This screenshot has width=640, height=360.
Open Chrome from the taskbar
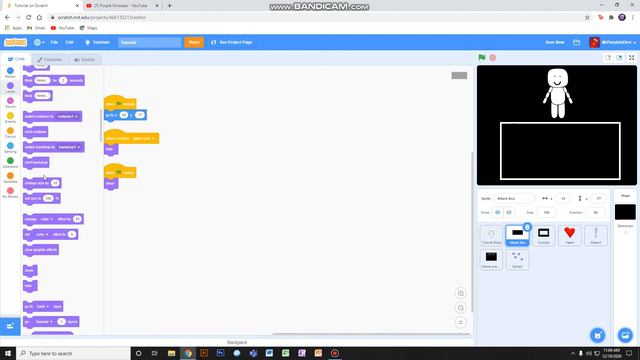tap(188, 353)
